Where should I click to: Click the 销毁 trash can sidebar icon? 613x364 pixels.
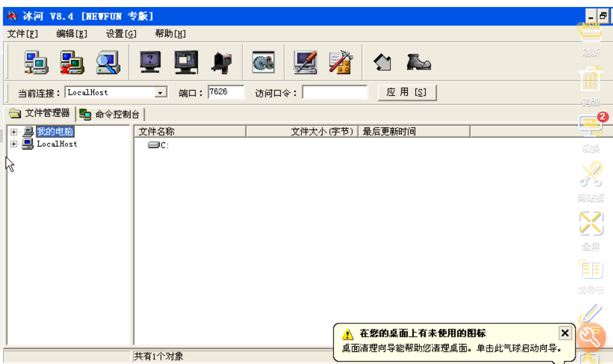click(591, 79)
